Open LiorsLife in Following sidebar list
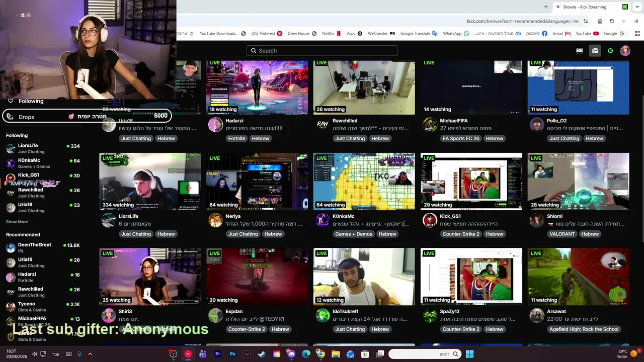This screenshot has height=362, width=644. 43,148
